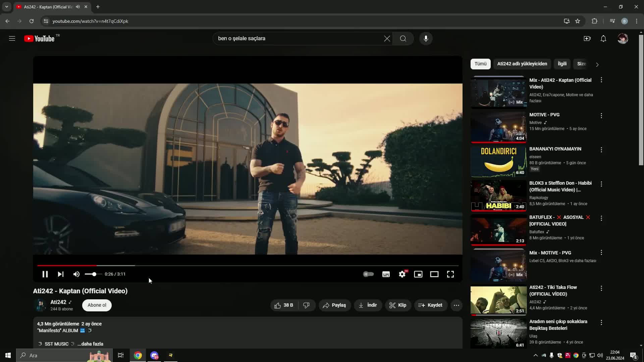Click the Abone ol button
Screen dimensions: 644x362
coord(97,305)
